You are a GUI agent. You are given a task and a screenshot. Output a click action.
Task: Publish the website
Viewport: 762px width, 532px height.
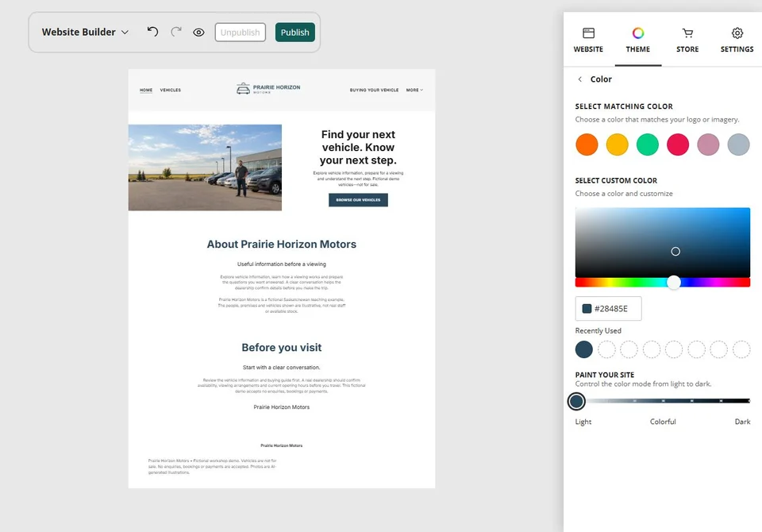tap(295, 32)
